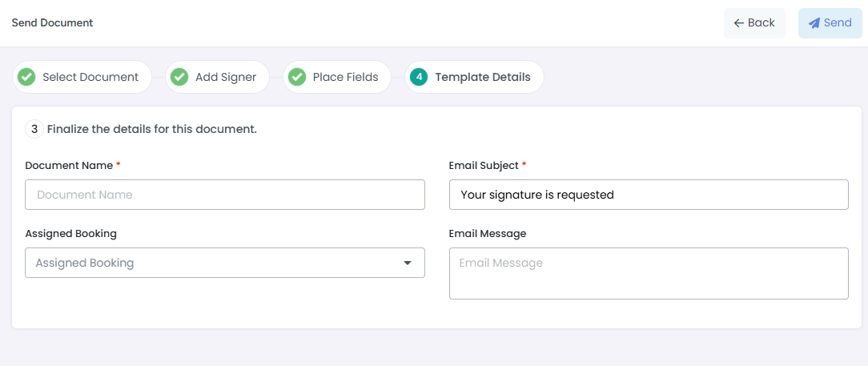The image size is (868, 366).
Task: Focus the Email Message text area
Action: [x=649, y=273]
